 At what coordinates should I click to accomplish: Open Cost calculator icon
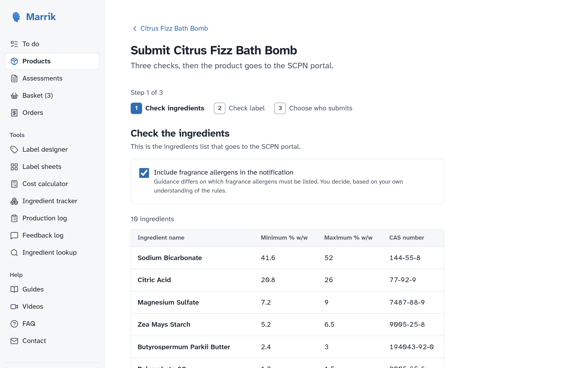(x=14, y=184)
